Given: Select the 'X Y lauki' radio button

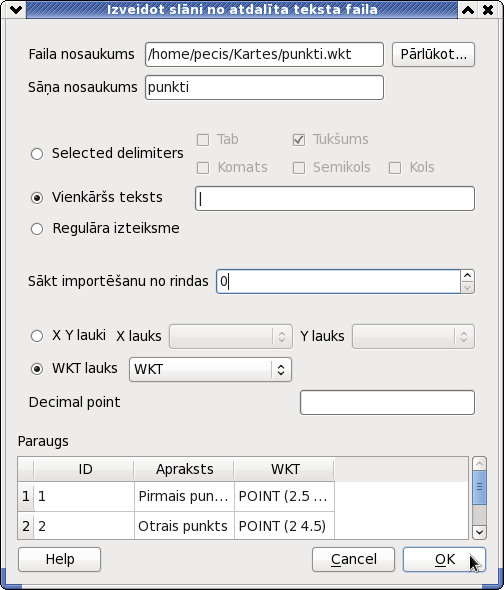Looking at the screenshot, I should pyautogui.click(x=37, y=336).
